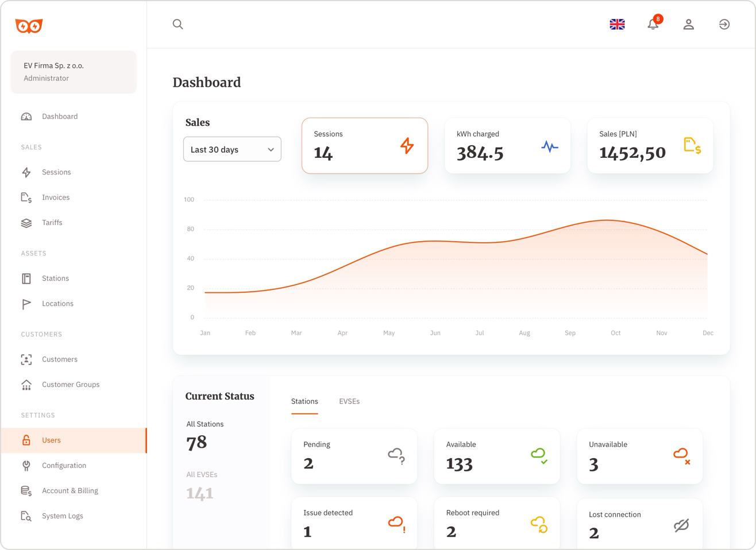Select the Sessions card showing 14

[x=365, y=145]
